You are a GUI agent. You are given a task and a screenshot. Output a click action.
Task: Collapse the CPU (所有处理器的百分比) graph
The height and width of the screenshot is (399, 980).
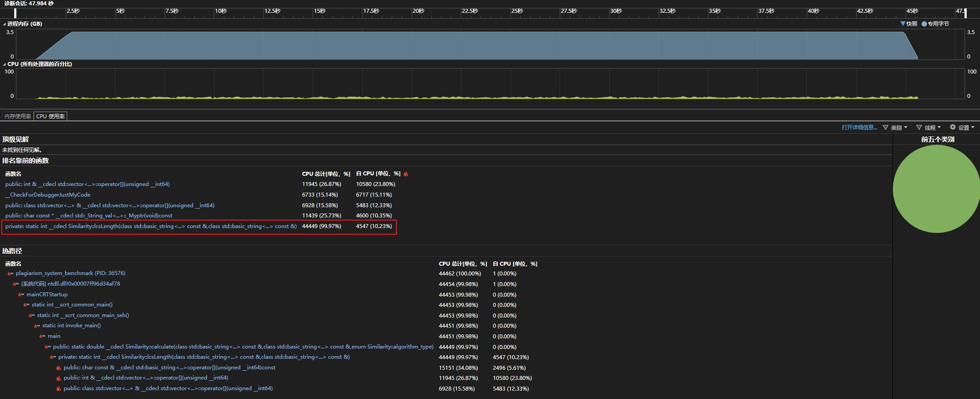[4, 64]
